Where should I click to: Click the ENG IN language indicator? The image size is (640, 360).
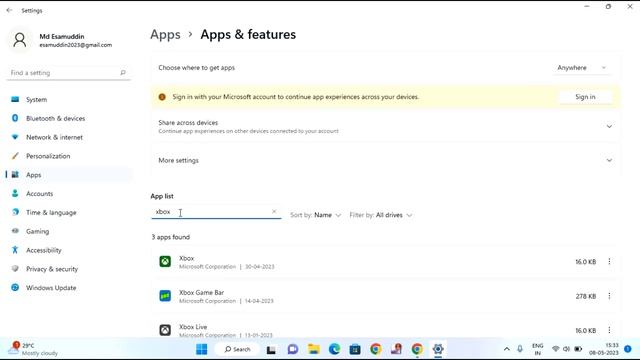coord(538,349)
